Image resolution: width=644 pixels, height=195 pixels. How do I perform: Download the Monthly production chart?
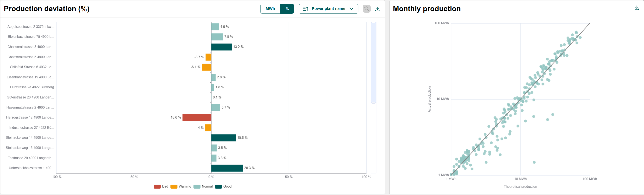pyautogui.click(x=637, y=8)
